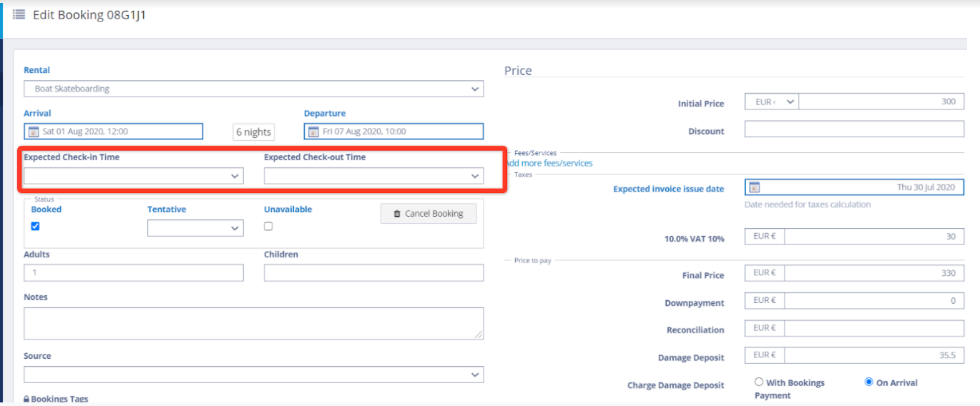The image size is (980, 406).
Task: Open the Expected Check-in Time dropdown
Action: pos(134,176)
